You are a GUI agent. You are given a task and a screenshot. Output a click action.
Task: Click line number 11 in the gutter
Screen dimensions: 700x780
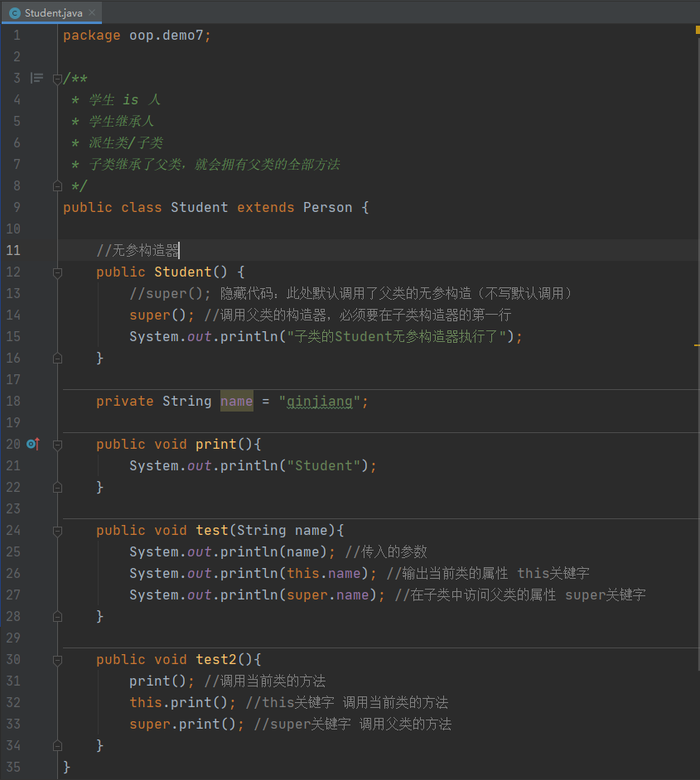click(13, 250)
